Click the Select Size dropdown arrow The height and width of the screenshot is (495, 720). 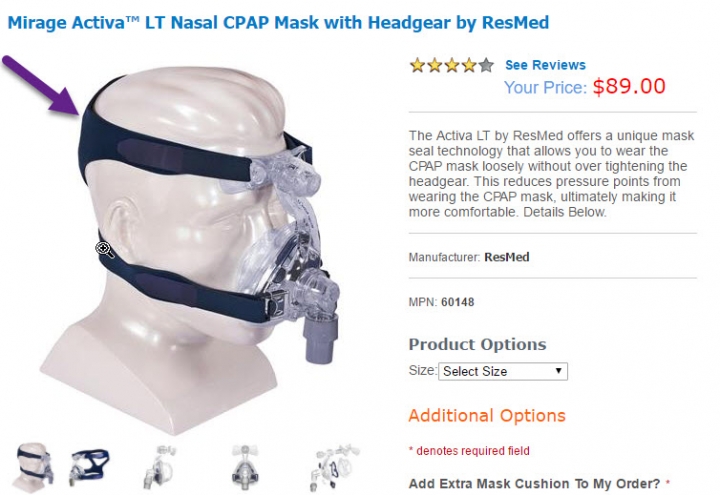[558, 371]
